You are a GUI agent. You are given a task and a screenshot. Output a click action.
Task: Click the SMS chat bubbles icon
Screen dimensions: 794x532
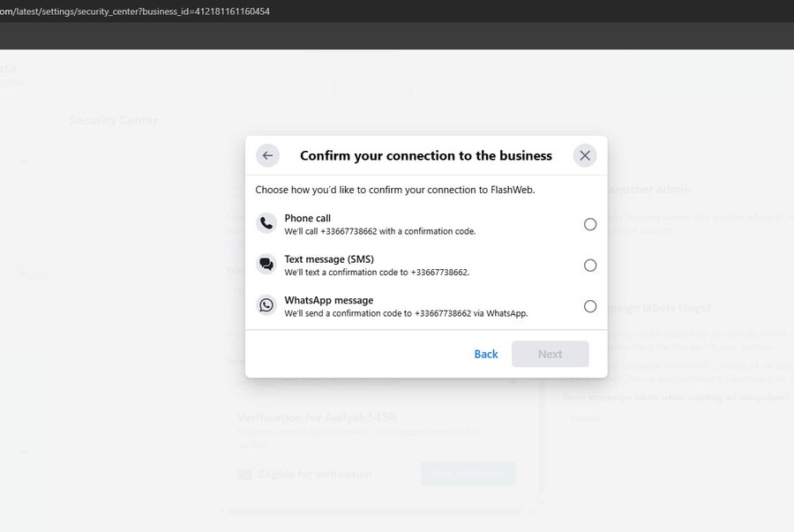tap(266, 264)
